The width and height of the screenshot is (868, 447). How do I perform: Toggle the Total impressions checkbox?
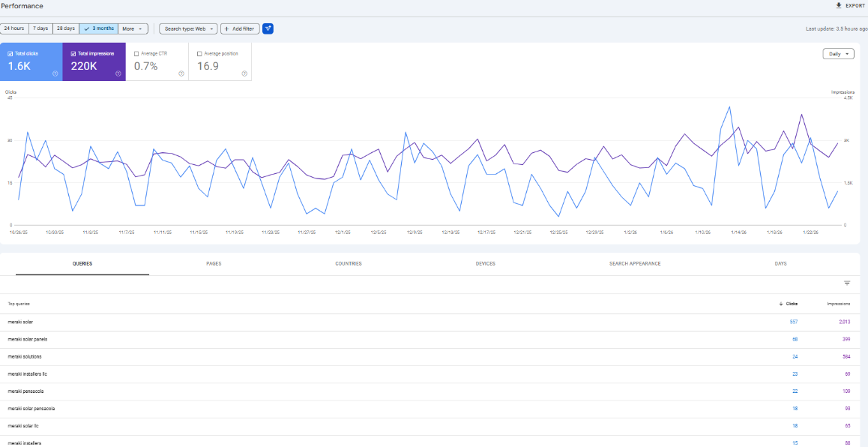(73, 54)
